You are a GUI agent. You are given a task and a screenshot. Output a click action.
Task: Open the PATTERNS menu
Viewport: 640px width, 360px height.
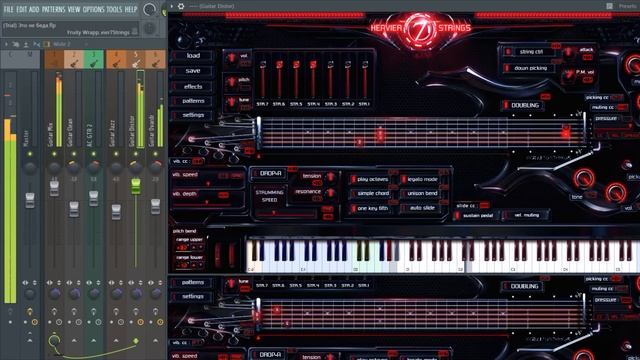click(x=53, y=9)
